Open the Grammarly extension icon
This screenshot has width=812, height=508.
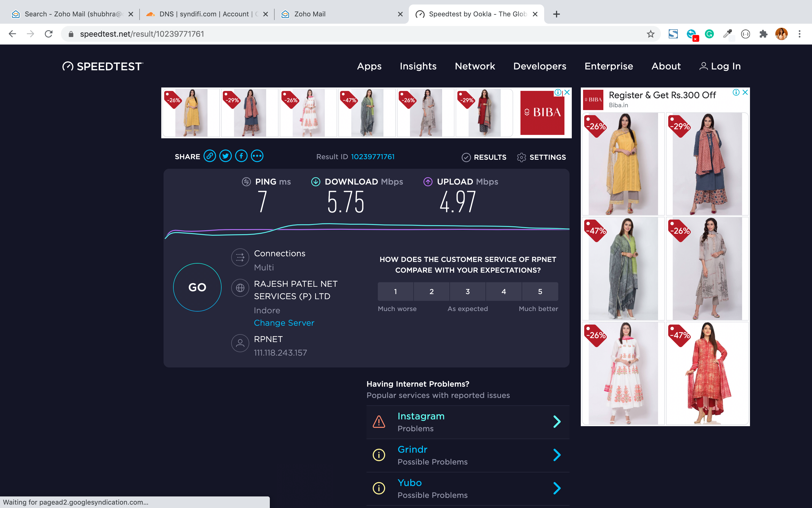point(709,34)
